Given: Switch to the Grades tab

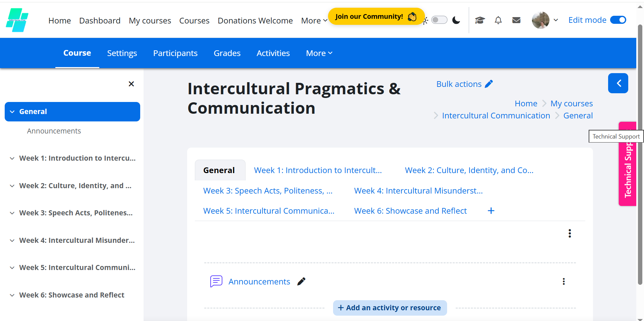Looking at the screenshot, I should (227, 53).
